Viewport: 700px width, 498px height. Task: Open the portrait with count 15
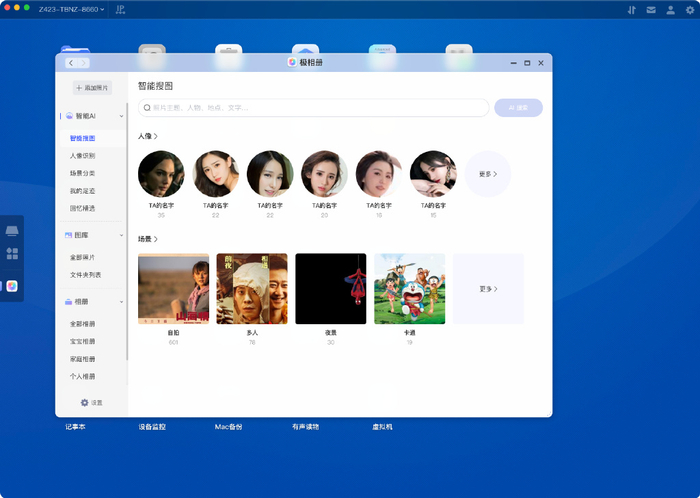click(x=433, y=174)
